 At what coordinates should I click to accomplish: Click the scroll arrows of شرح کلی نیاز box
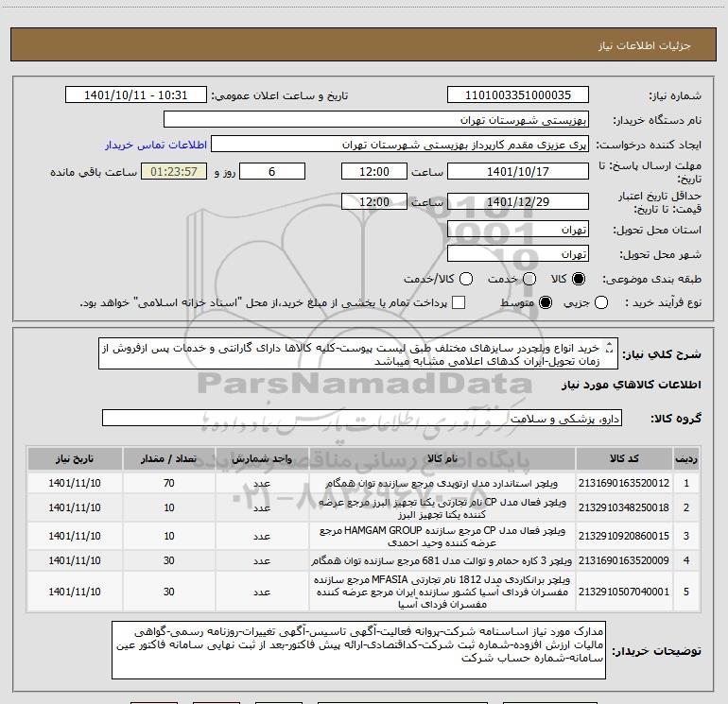(610, 348)
